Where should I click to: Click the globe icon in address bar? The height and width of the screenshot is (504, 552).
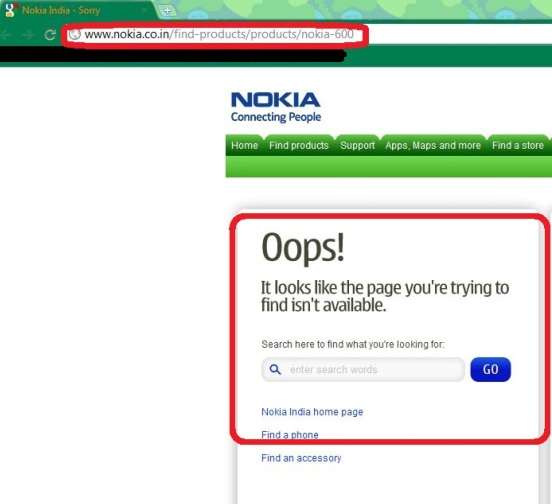tap(75, 34)
